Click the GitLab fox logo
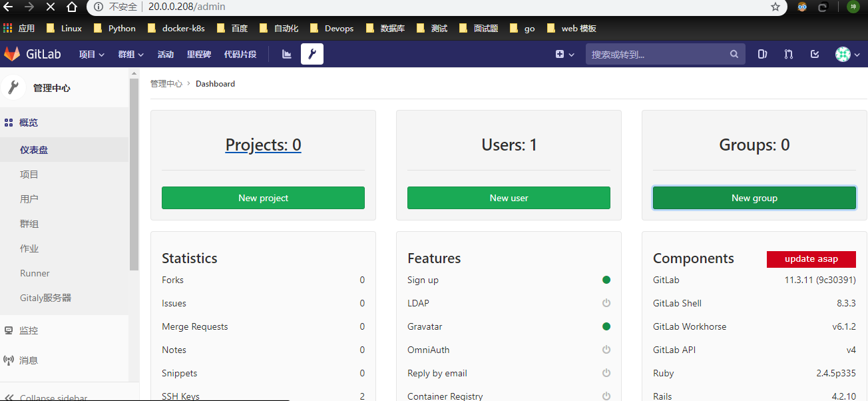Screen dimensions: 868x401 click(x=12, y=54)
